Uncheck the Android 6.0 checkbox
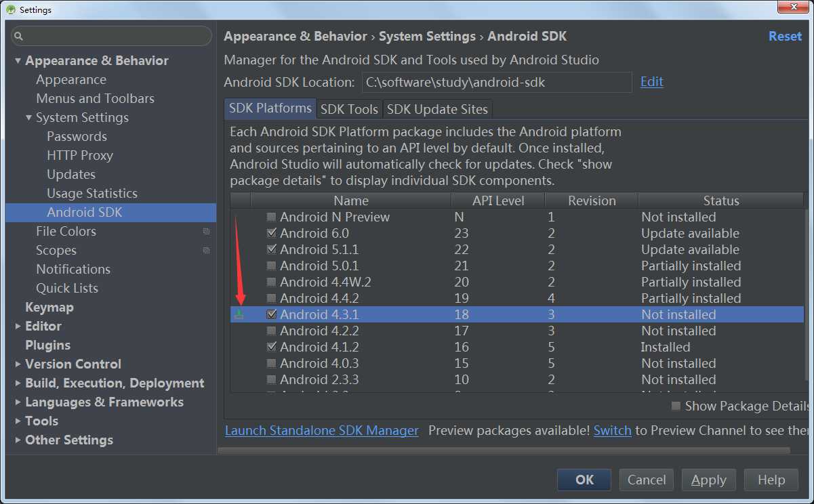The height and width of the screenshot is (504, 814). pos(271,234)
